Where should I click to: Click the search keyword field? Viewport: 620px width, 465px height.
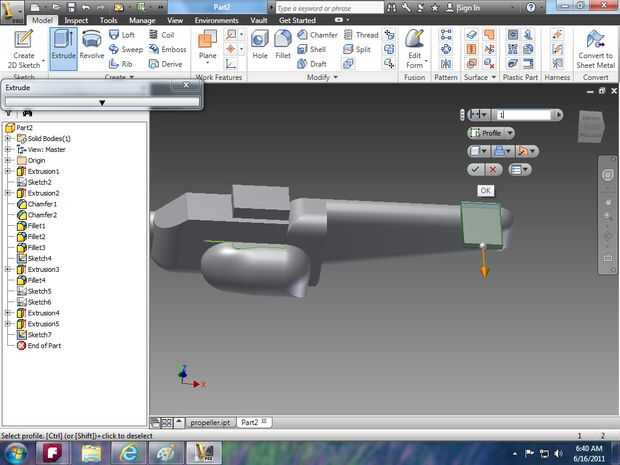(x=329, y=8)
